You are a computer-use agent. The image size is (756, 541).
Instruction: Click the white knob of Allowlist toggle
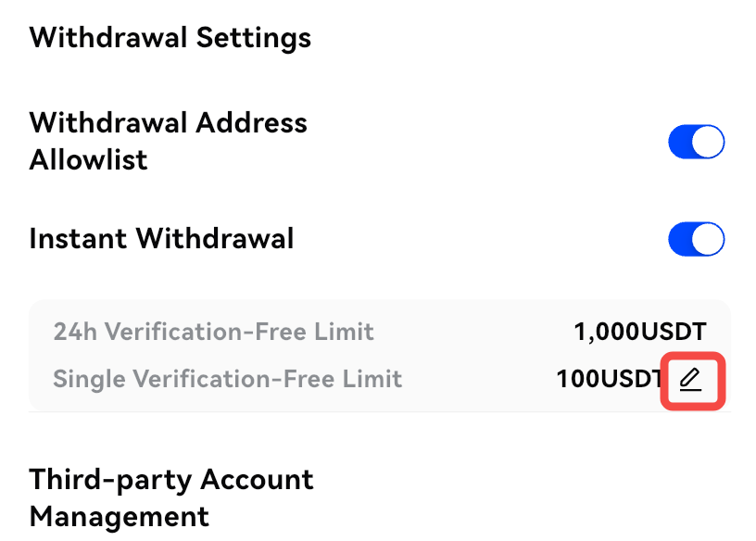[708, 142]
